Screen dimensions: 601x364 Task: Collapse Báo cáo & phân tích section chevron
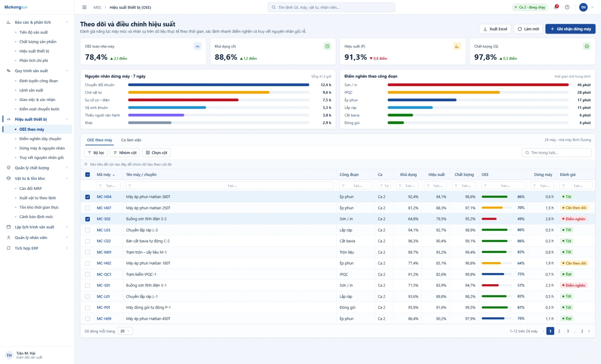pos(67,22)
